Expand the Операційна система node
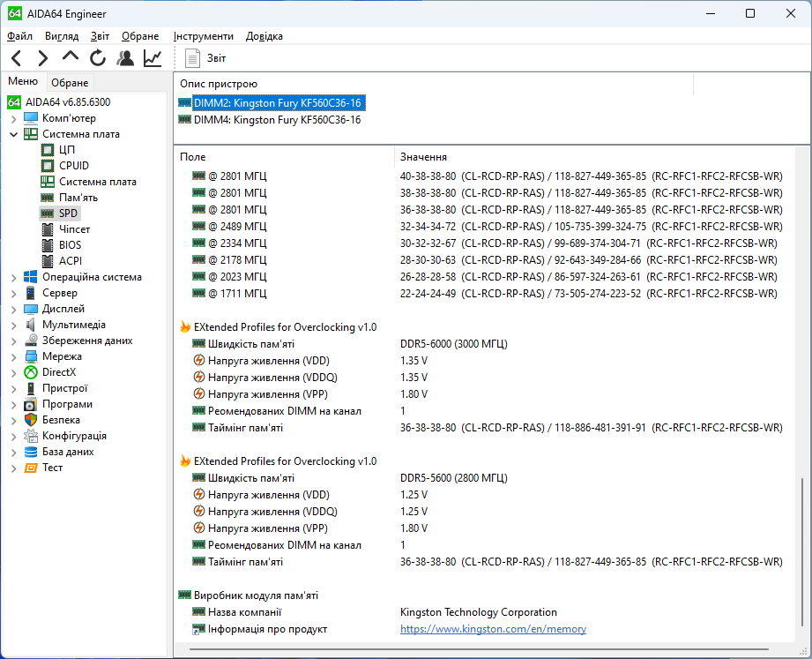This screenshot has height=659, width=812. [x=13, y=278]
